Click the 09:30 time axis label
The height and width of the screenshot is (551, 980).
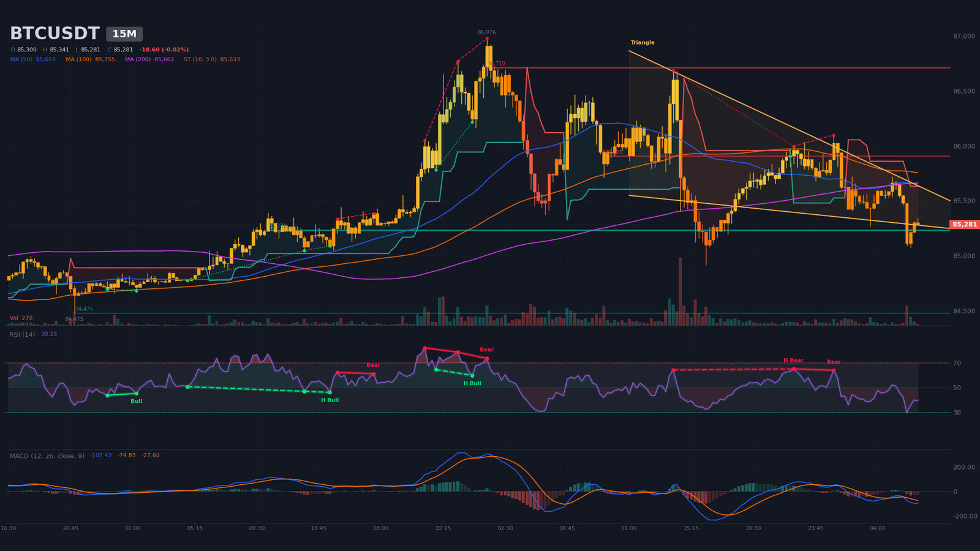point(257,528)
